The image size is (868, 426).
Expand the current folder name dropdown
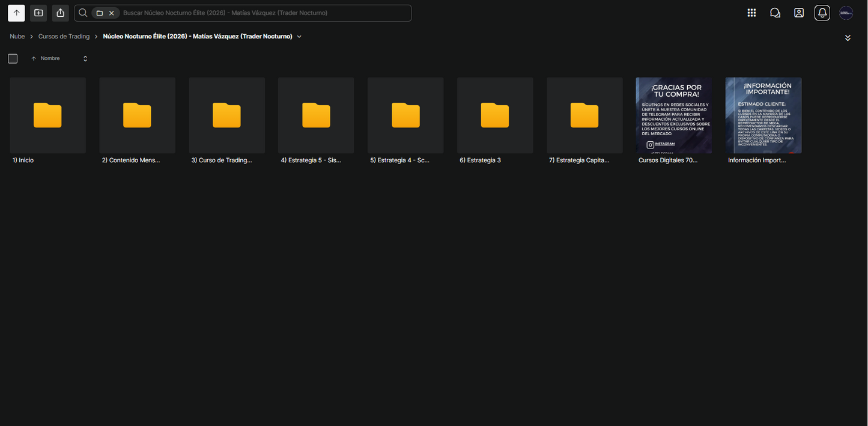[299, 37]
